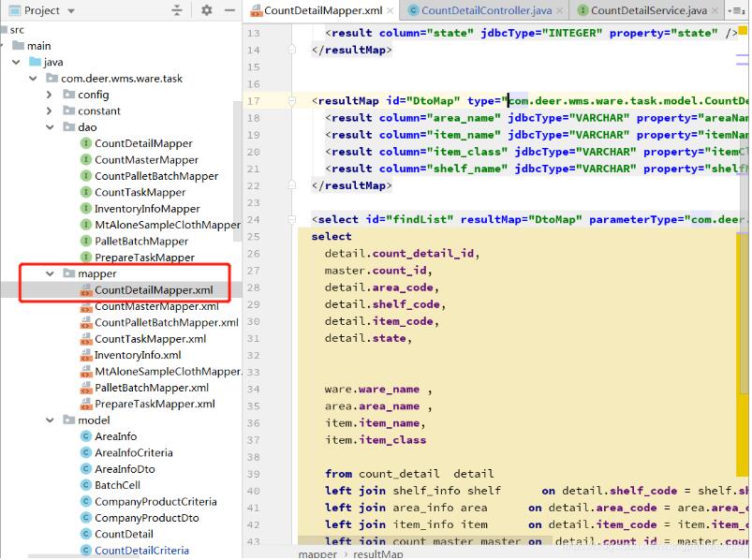
Task: Click the InventoryInfo.xml file icon
Action: coord(86,355)
